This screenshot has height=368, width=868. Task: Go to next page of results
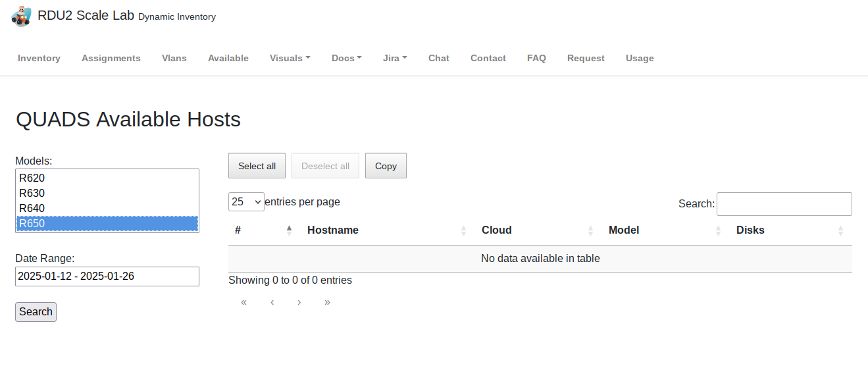(299, 302)
